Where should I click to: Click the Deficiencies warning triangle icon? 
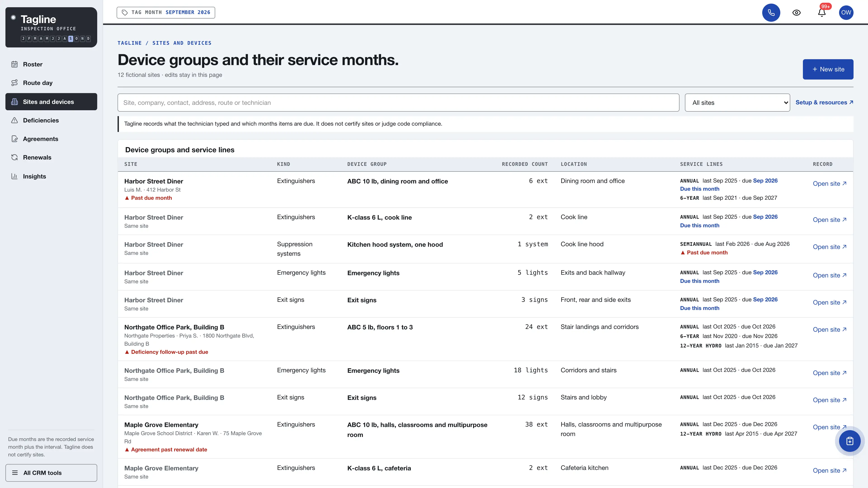tap(14, 120)
